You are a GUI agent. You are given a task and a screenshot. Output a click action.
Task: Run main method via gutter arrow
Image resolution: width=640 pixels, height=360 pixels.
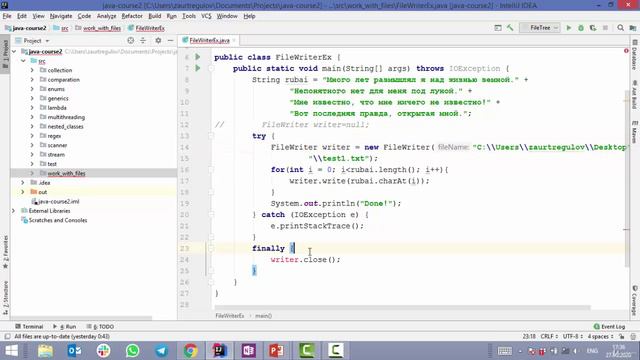(198, 68)
